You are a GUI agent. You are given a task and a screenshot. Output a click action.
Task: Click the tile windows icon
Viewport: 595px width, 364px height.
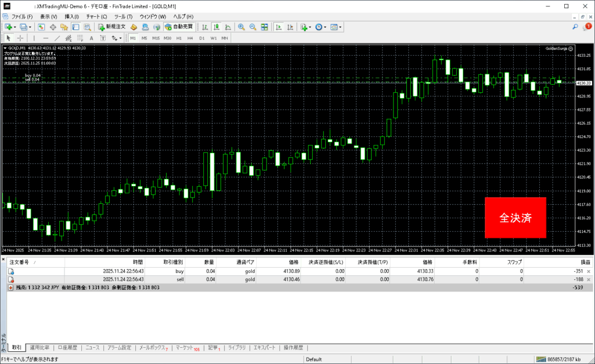pos(264,27)
